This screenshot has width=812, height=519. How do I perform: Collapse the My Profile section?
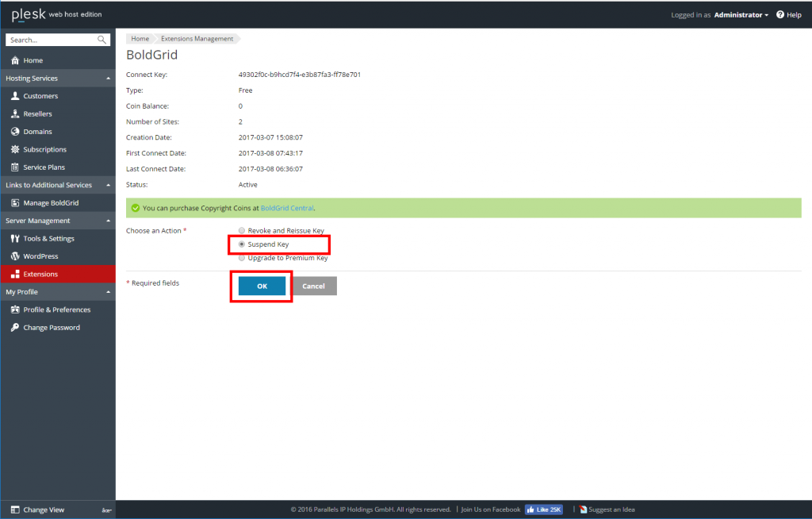coord(108,292)
